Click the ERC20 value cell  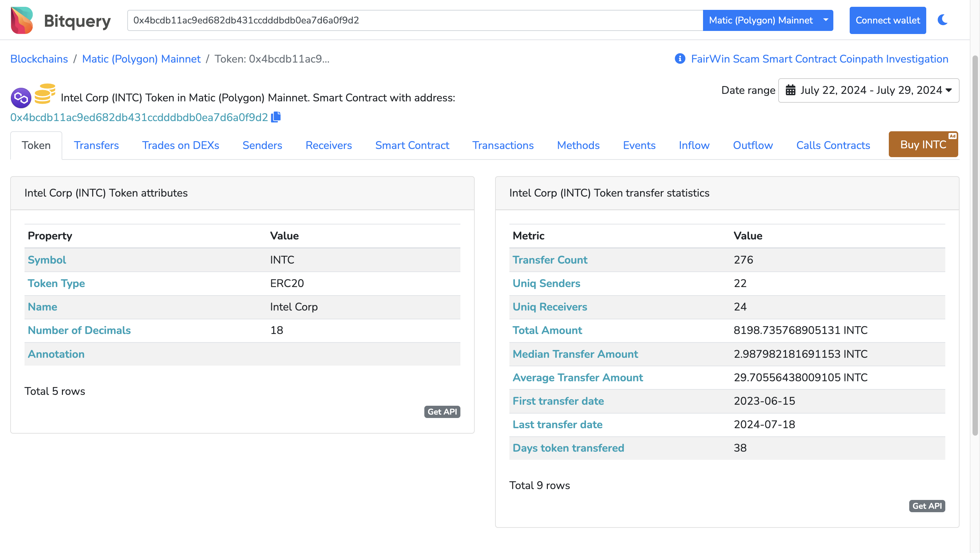(287, 283)
